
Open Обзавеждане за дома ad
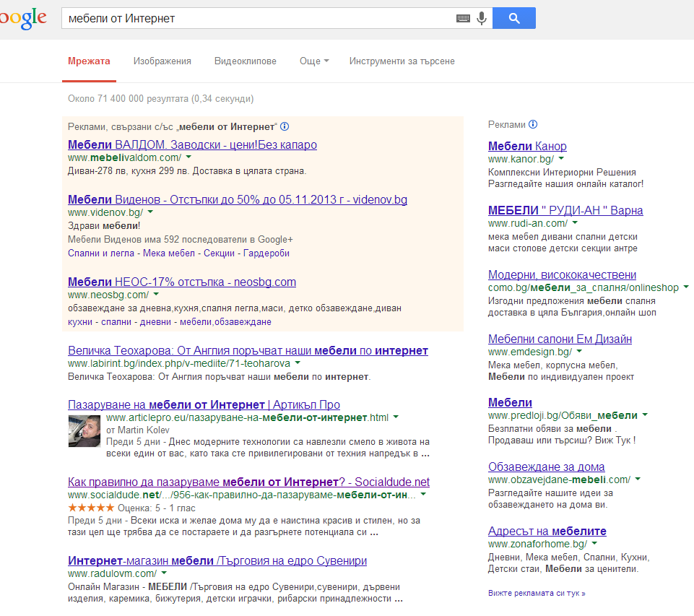click(546, 467)
